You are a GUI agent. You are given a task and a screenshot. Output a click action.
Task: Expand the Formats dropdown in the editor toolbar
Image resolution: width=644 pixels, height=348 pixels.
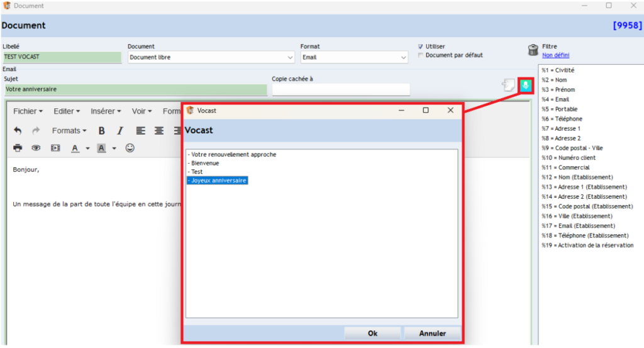[69, 131]
